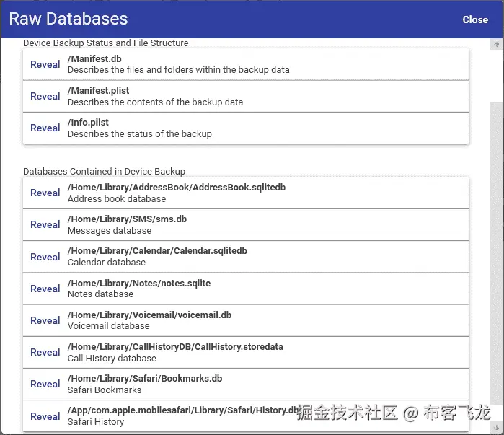Viewport: 504px width, 435px height.
Task: Reveal the Safari History.db database
Action: tap(45, 416)
